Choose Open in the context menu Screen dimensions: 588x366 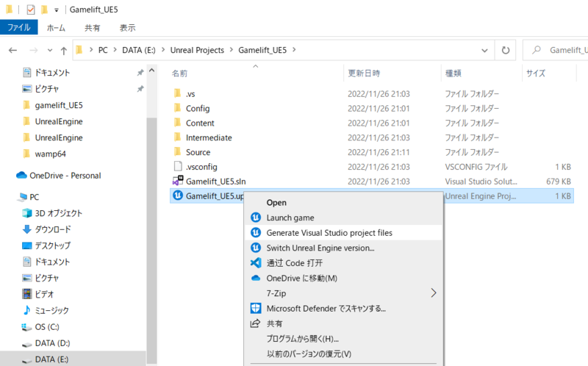pyautogui.click(x=343, y=203)
